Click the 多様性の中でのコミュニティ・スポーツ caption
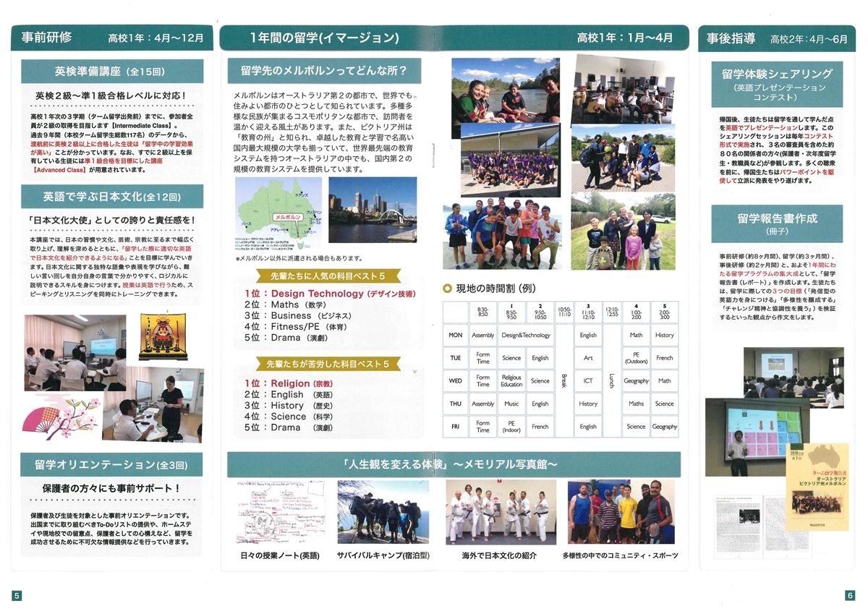 click(x=621, y=555)
